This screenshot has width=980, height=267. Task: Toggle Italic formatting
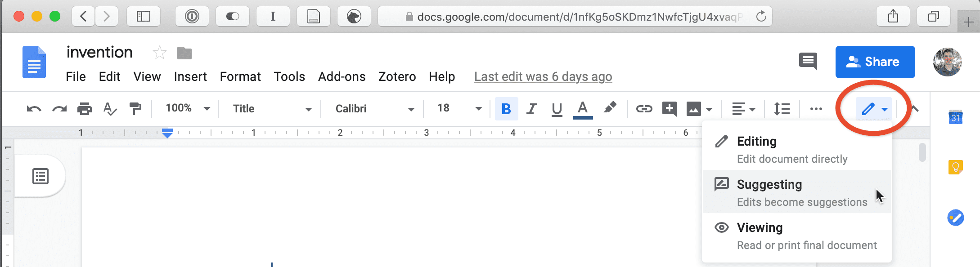tap(532, 109)
